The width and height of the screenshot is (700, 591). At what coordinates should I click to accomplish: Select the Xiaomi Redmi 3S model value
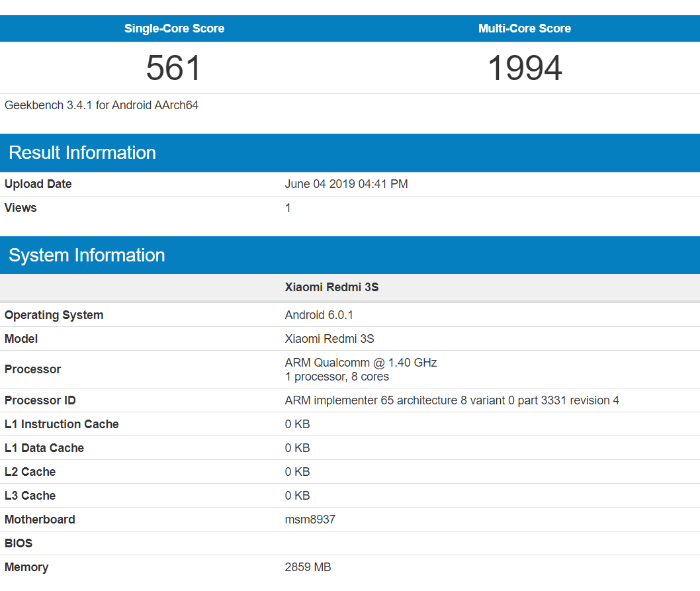(329, 339)
